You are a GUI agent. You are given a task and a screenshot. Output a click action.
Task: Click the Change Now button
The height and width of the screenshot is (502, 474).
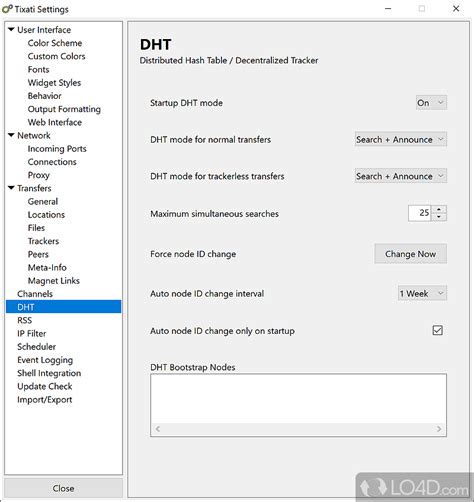point(410,254)
